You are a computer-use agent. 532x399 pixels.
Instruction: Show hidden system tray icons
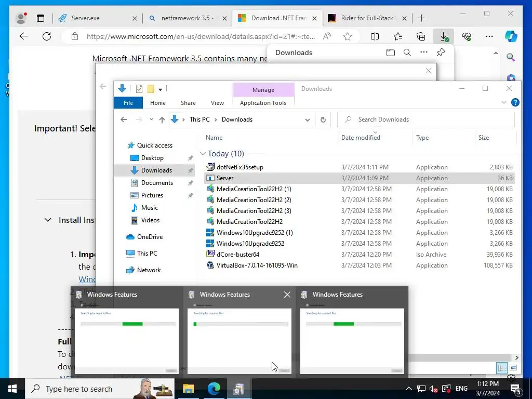pyautogui.click(x=409, y=389)
